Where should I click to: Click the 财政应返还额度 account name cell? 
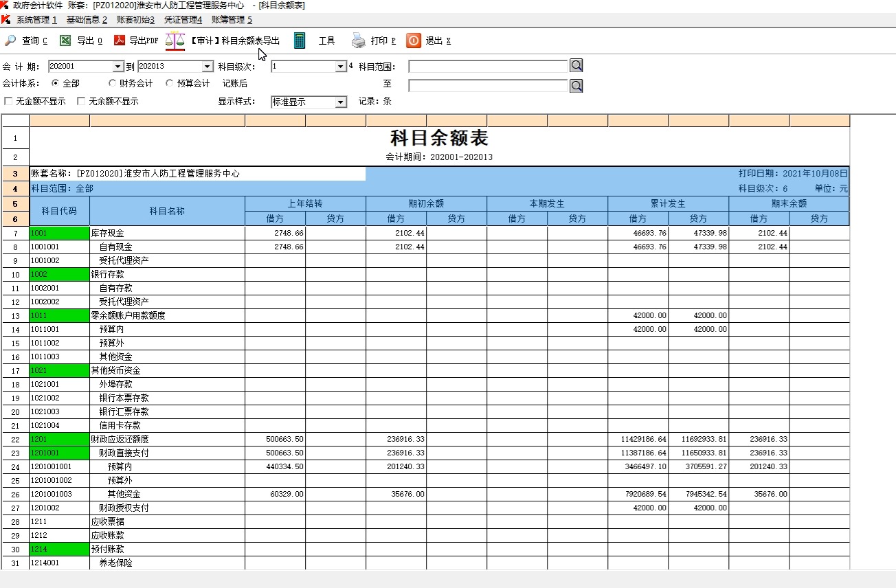(168, 439)
